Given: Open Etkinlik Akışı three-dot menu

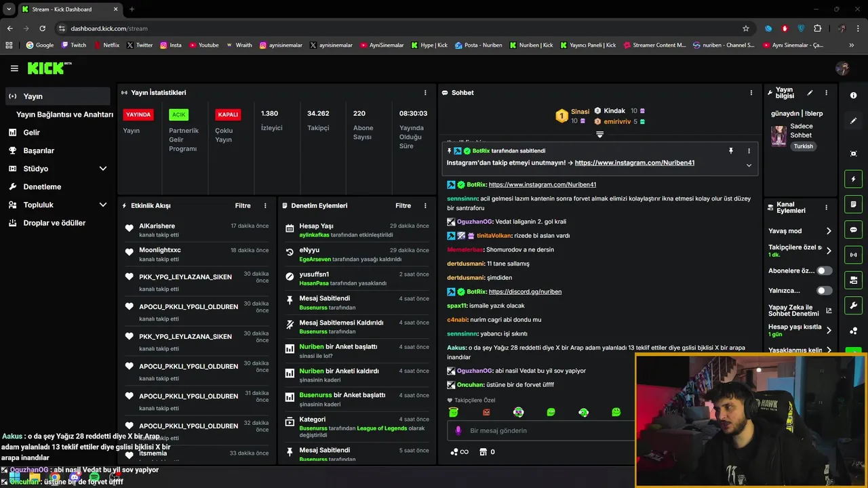Looking at the screenshot, I should click(x=265, y=205).
